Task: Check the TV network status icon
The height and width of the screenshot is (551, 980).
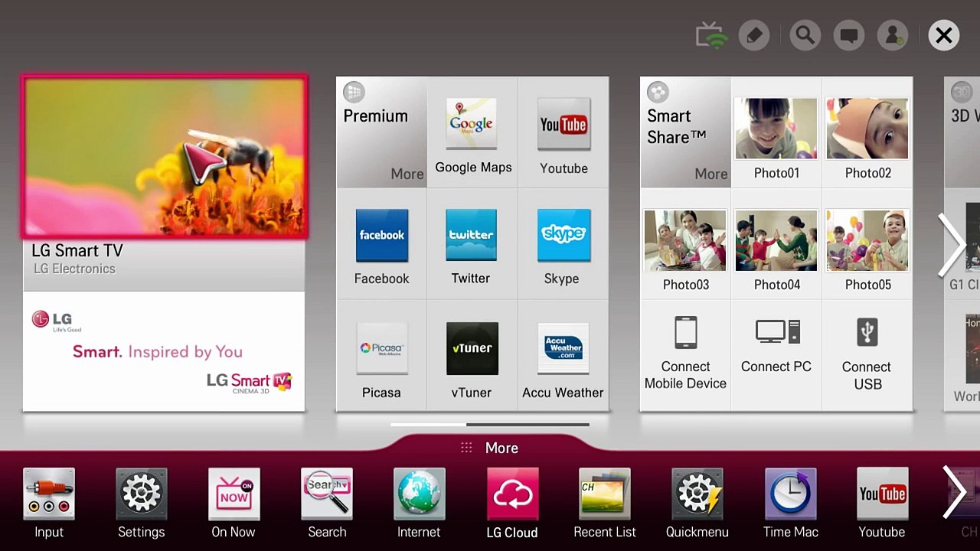Action: 711,35
